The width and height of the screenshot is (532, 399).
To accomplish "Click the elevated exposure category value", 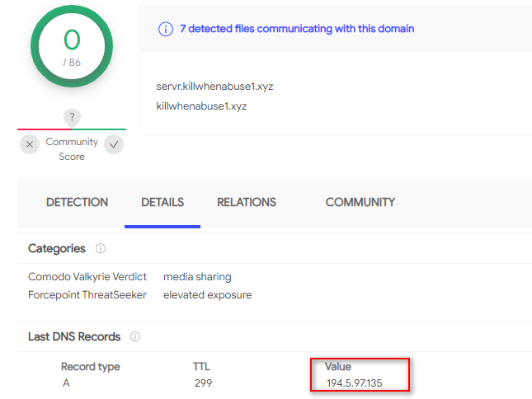I will click(208, 295).
